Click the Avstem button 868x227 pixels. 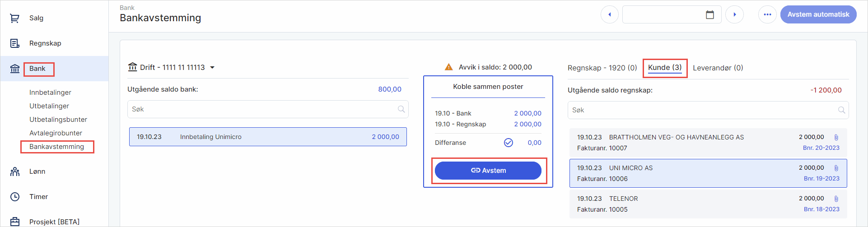[x=488, y=171]
